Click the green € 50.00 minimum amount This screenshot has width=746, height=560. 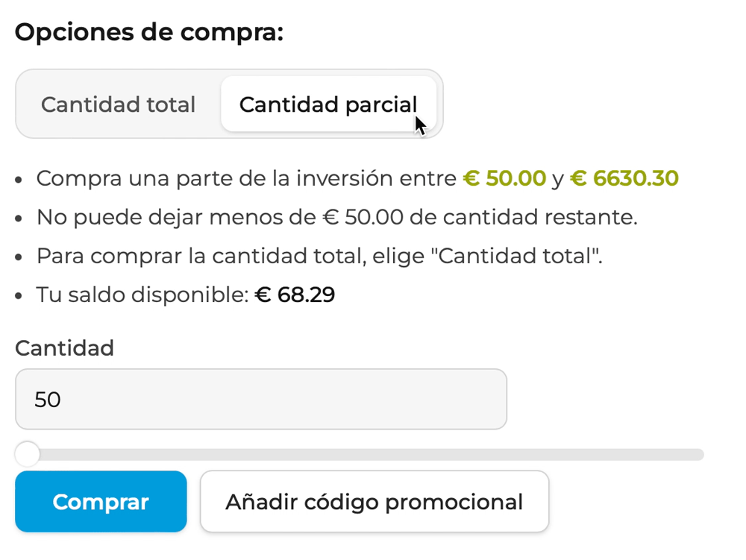pyautogui.click(x=504, y=179)
